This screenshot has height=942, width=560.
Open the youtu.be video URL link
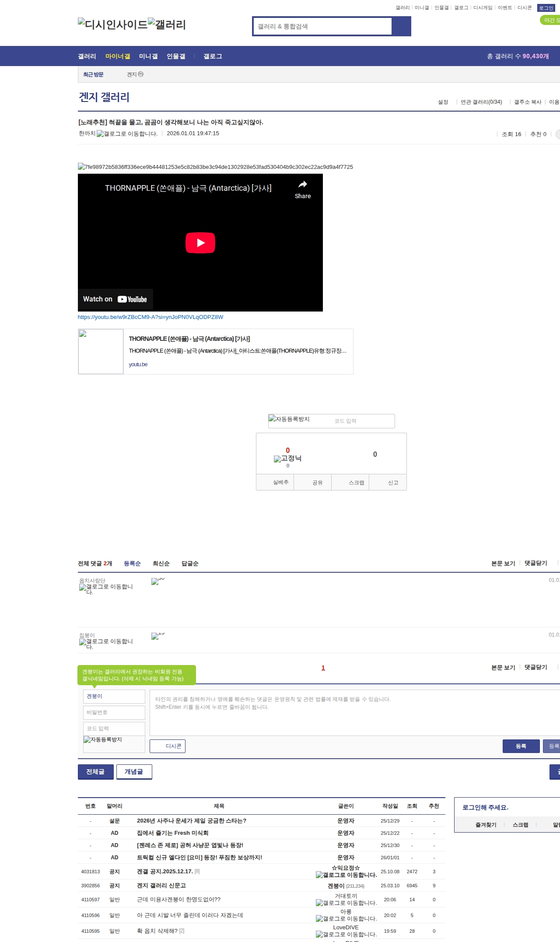pyautogui.click(x=150, y=317)
